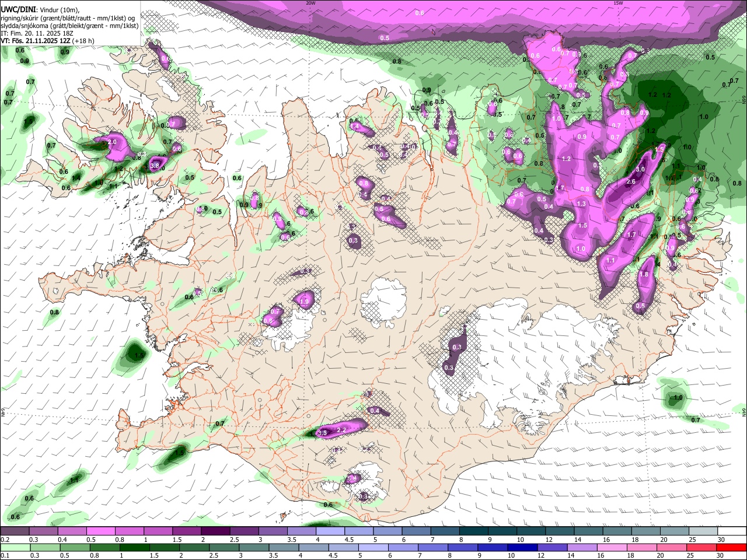Select the '30' label in the lower legend row
The width and height of the screenshot is (747, 560).
[x=721, y=556]
